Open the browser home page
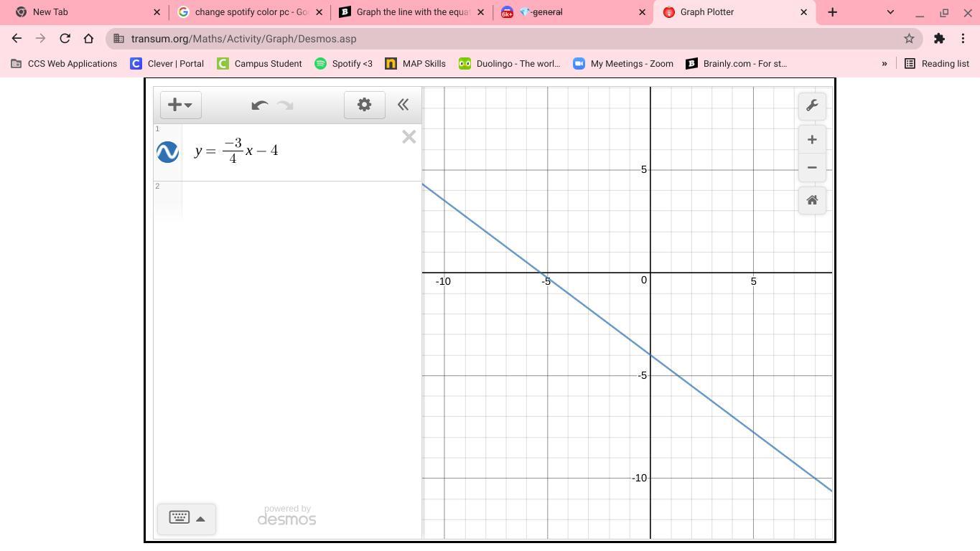Viewport: 980px width, 551px height. (88, 39)
